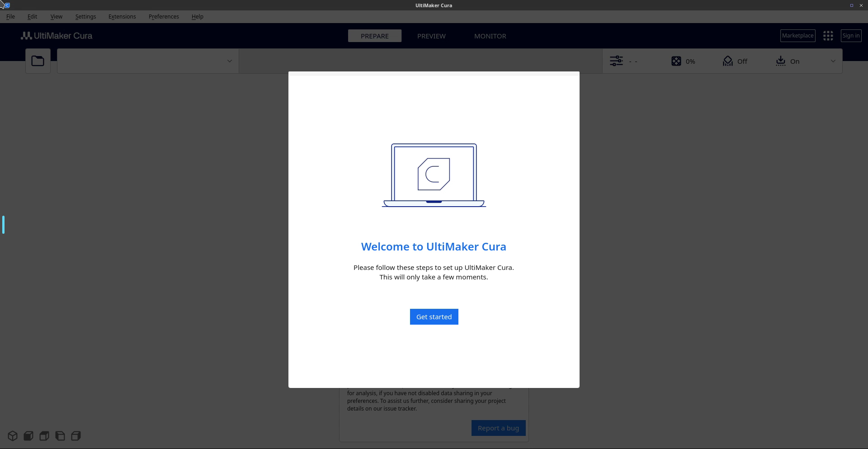
Task: Click the Report a bug button
Action: (498, 428)
